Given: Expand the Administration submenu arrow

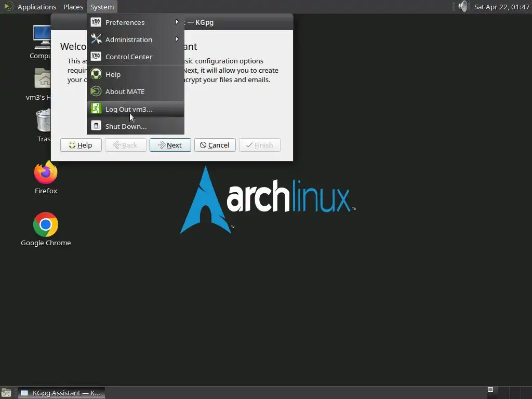Looking at the screenshot, I should tap(177, 39).
